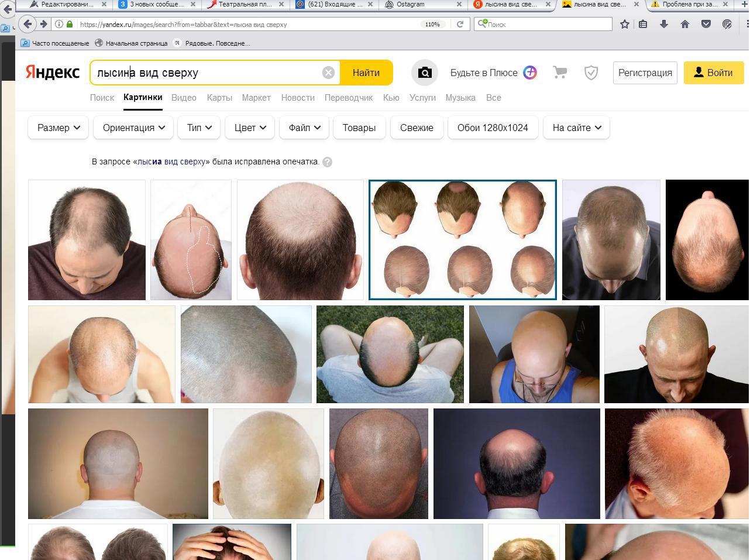Open the Yandex market cart icon
Screen dimensions: 750x560
point(560,73)
